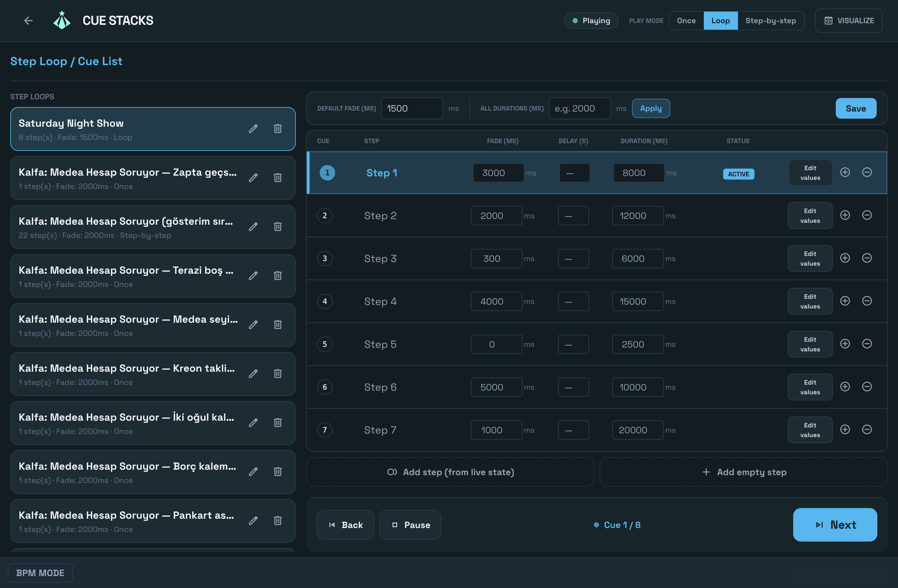Edit the Zapta geçs... step loop

tap(253, 178)
